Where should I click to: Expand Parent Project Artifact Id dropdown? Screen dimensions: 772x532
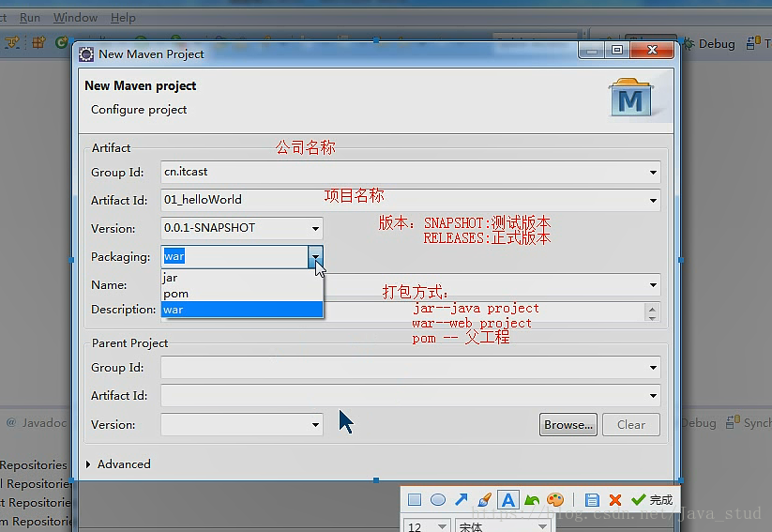pos(653,396)
